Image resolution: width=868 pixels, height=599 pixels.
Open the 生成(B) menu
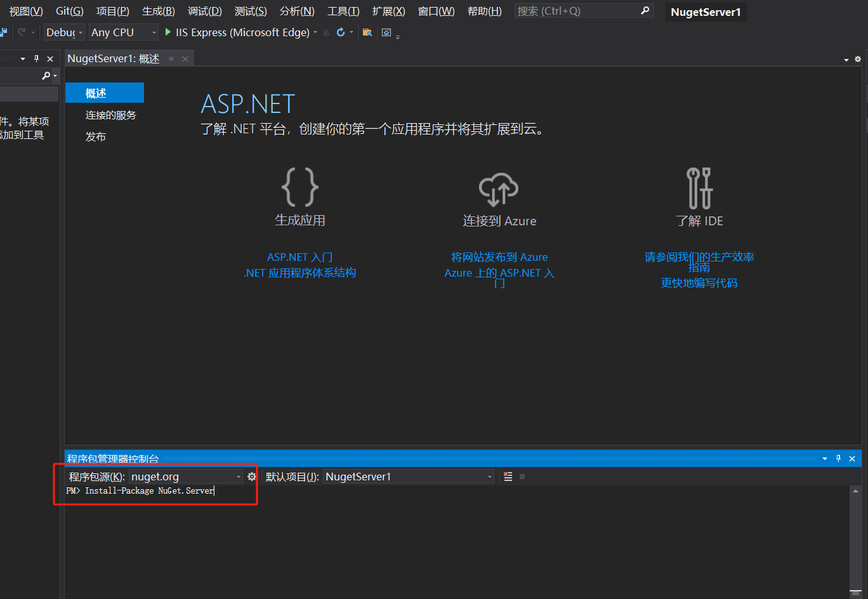point(159,11)
